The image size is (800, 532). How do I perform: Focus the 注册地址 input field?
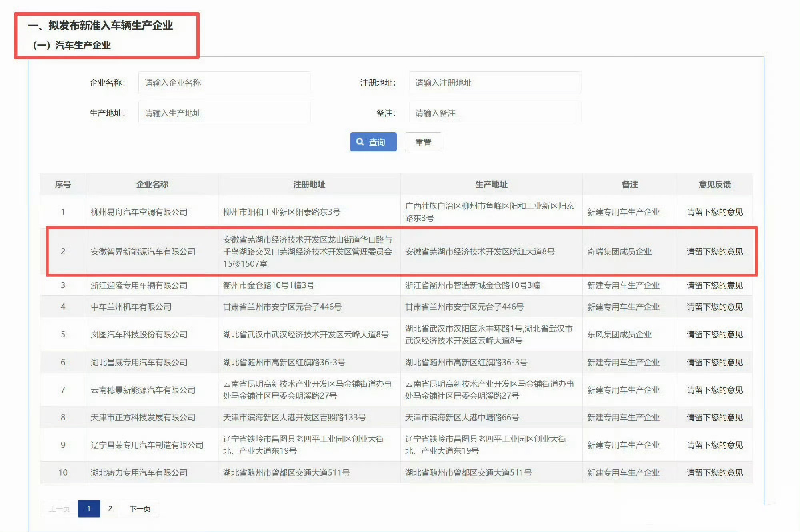coord(495,82)
